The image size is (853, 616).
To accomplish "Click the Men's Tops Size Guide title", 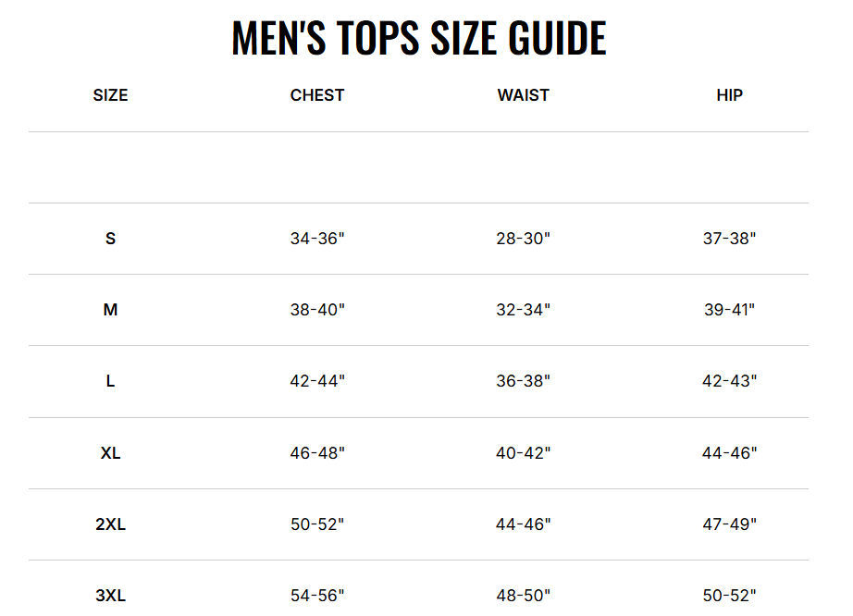I will point(418,38).
